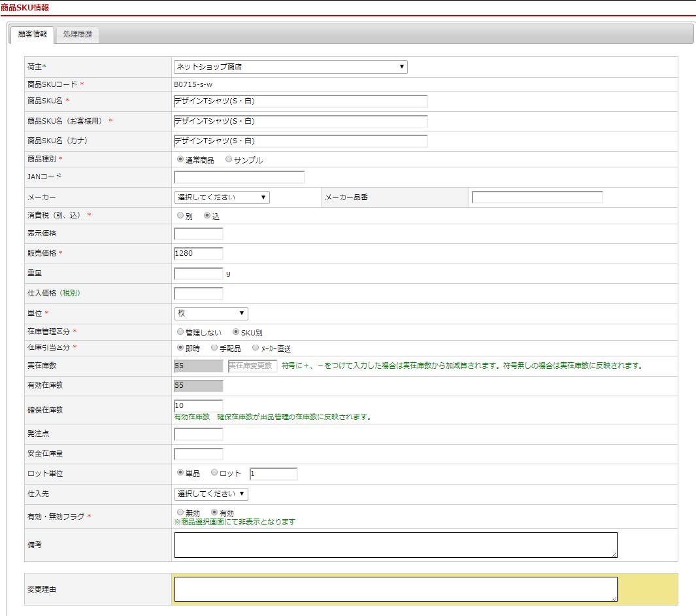Screen dimensions: 696x616
Task: Expand the メーカー selection dropdown
Action: pos(222,197)
